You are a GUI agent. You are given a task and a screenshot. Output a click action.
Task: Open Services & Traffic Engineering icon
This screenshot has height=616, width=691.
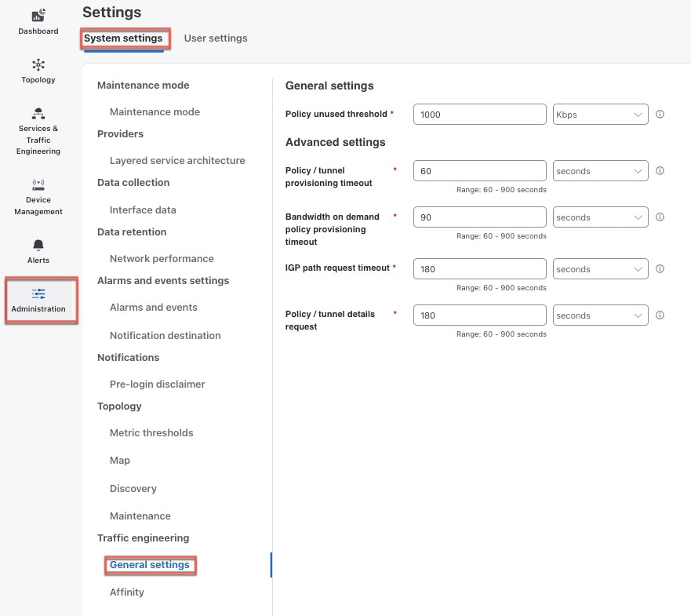[38, 113]
